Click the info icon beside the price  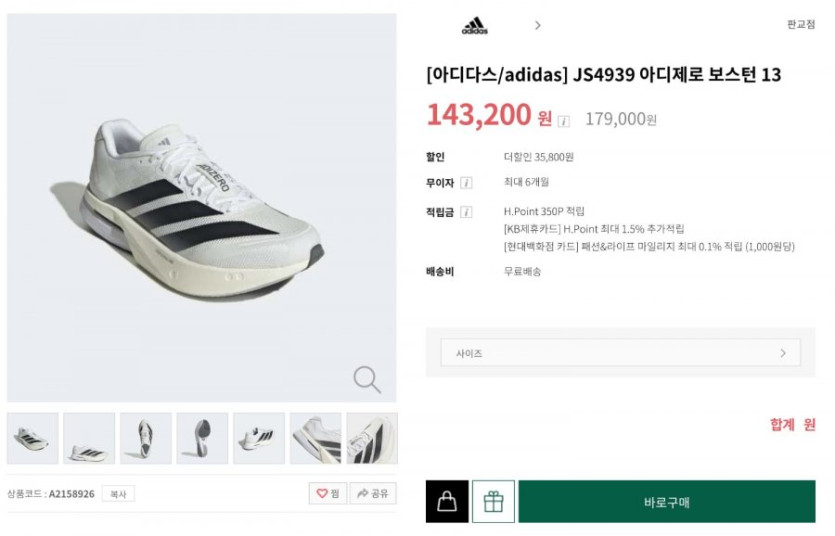[x=564, y=121]
